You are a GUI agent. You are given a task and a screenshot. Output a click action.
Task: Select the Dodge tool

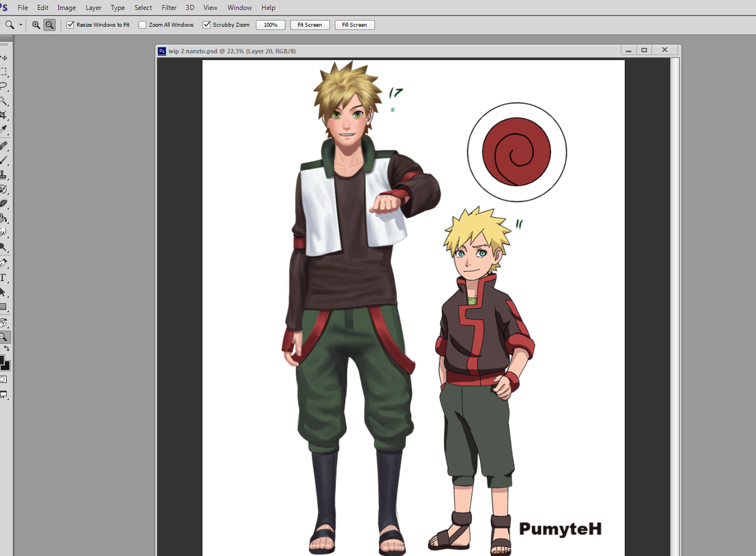4,247
